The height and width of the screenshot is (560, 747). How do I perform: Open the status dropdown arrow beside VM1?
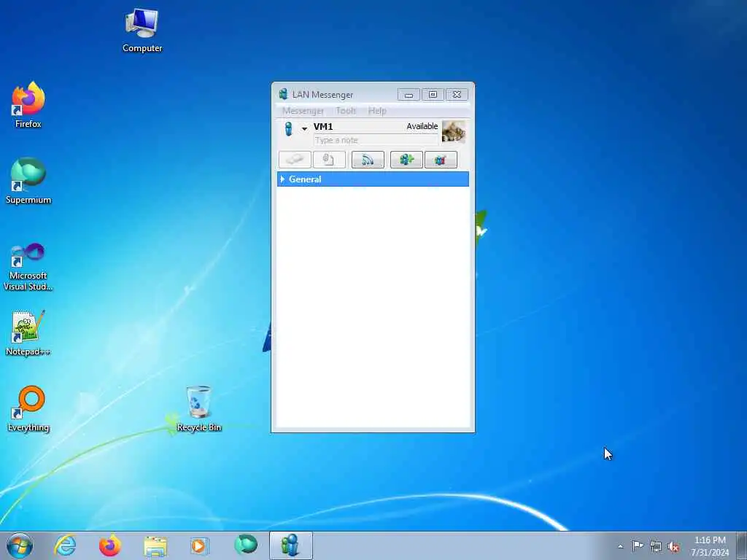[304, 128]
